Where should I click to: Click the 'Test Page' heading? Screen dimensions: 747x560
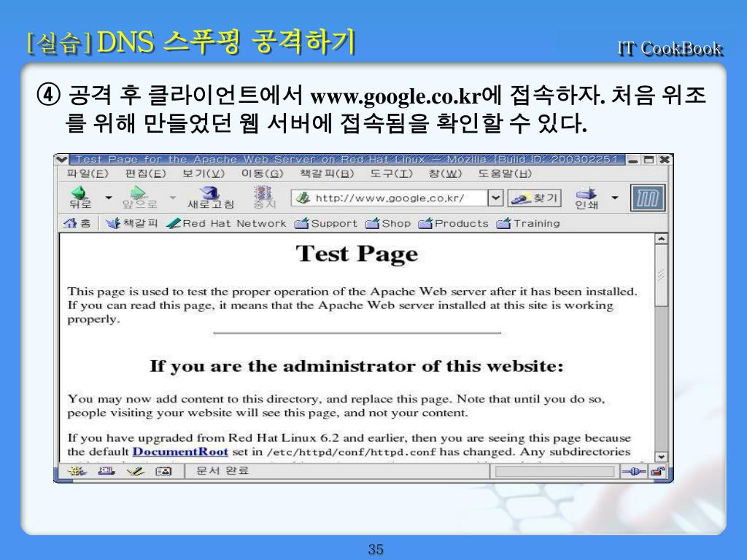[357, 254]
